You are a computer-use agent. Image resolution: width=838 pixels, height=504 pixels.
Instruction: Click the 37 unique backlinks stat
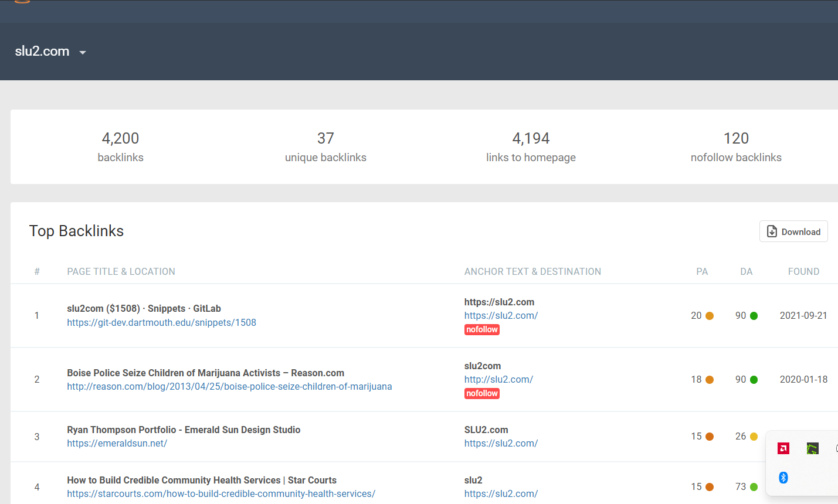pos(325,147)
